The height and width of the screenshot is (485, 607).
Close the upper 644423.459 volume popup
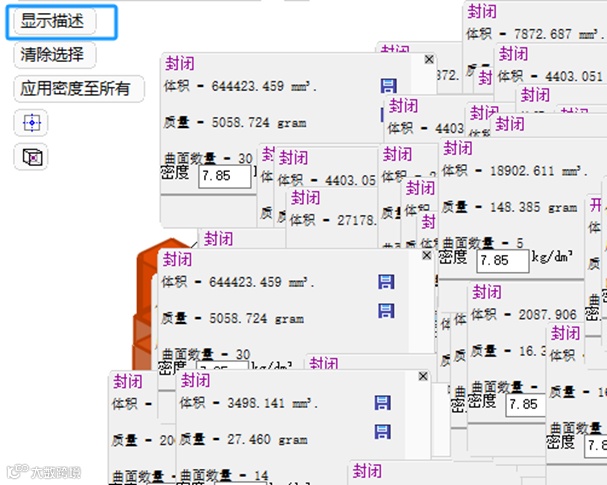coord(429,59)
